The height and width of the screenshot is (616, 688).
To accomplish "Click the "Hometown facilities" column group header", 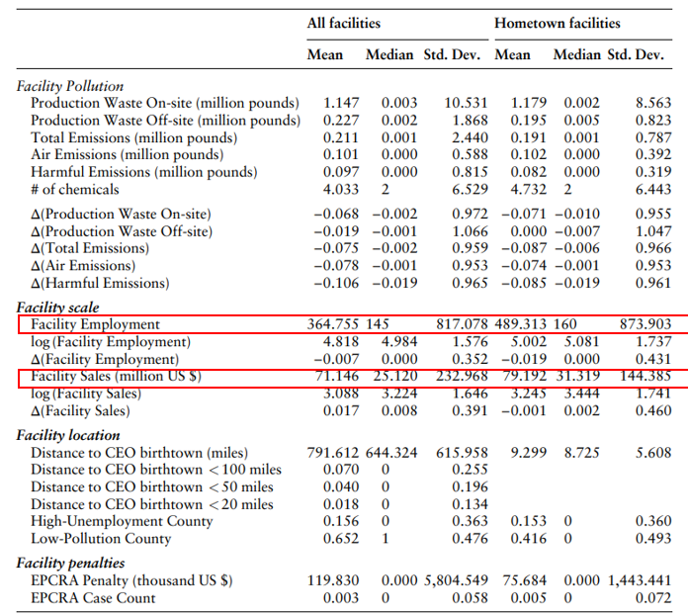I will click(x=557, y=23).
